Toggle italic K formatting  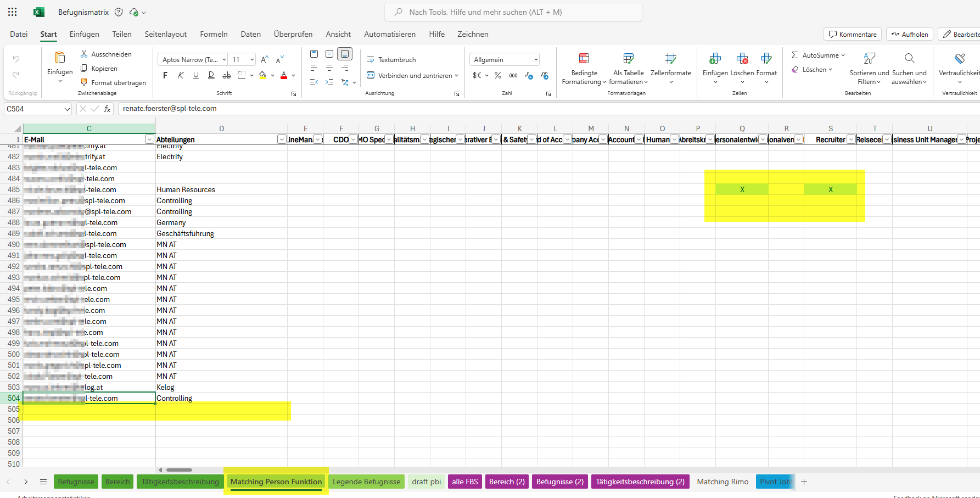pos(181,75)
